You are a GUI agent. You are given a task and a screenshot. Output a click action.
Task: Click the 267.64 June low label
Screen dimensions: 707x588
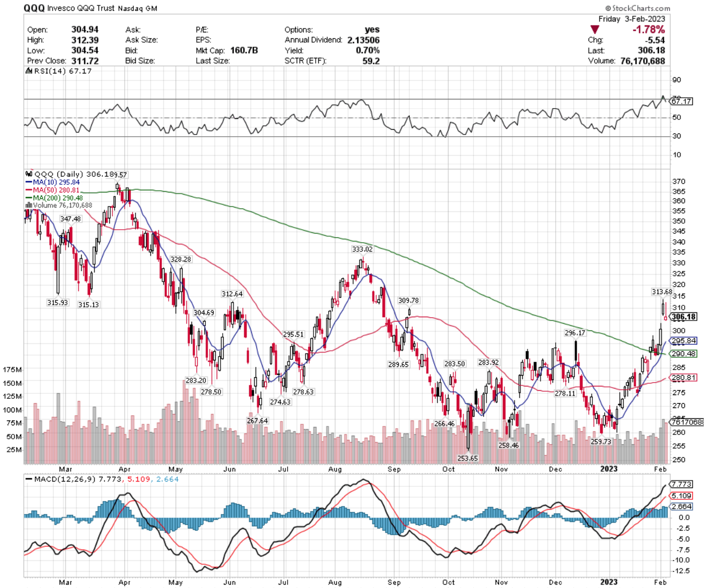click(257, 420)
